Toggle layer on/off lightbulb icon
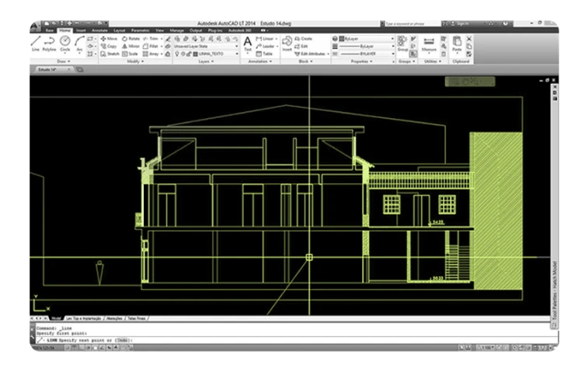The image size is (588, 372). (x=177, y=54)
